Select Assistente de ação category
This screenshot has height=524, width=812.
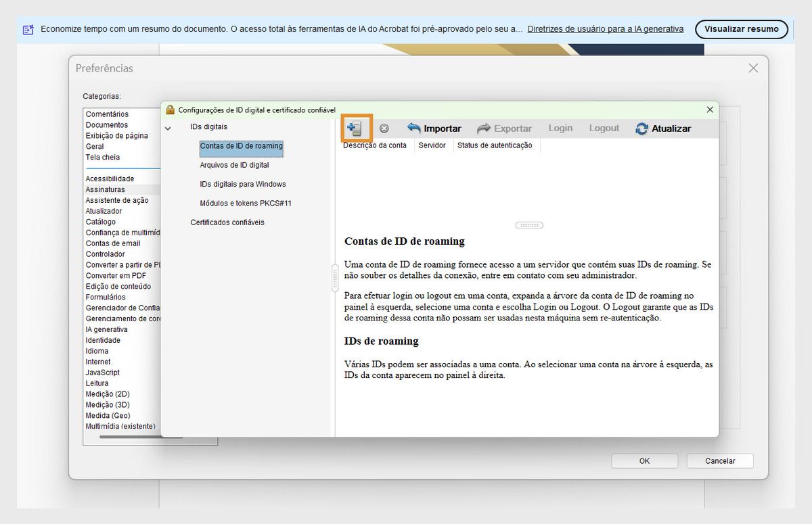click(117, 201)
